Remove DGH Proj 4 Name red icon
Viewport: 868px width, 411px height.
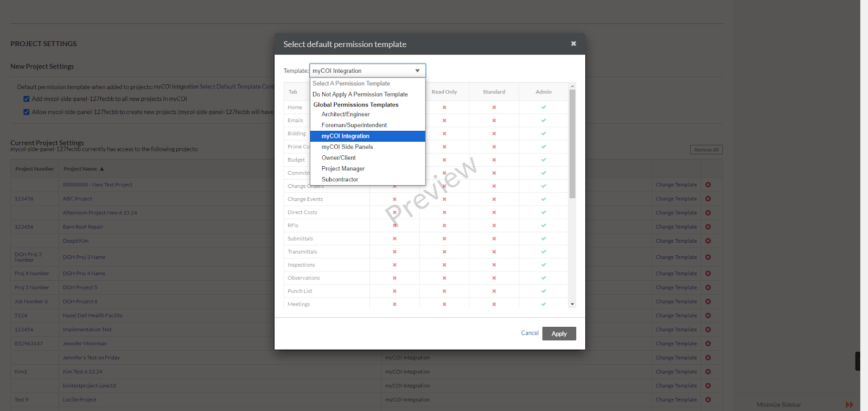[x=708, y=274]
